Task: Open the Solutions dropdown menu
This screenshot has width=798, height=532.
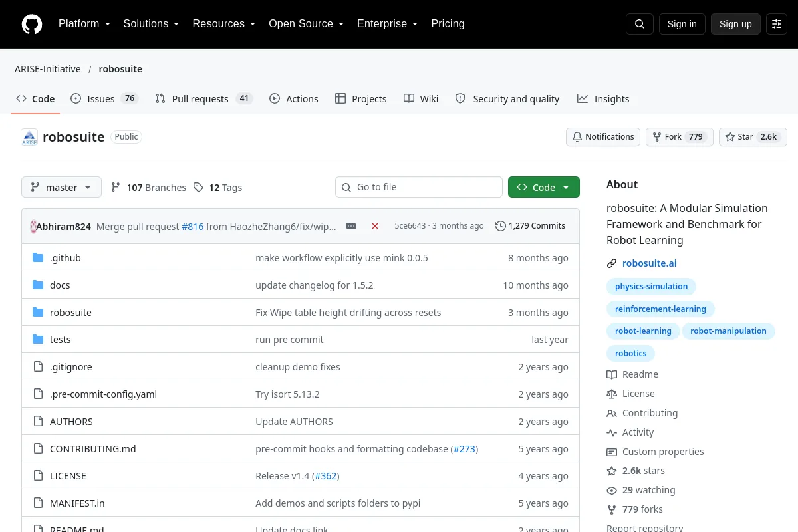Action: [151, 24]
